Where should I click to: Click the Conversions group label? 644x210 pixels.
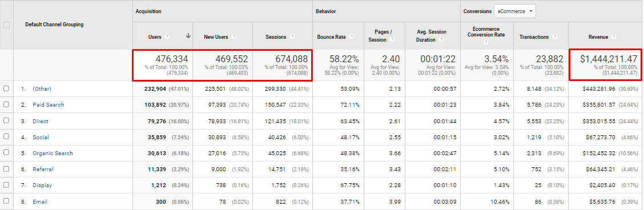[477, 11]
